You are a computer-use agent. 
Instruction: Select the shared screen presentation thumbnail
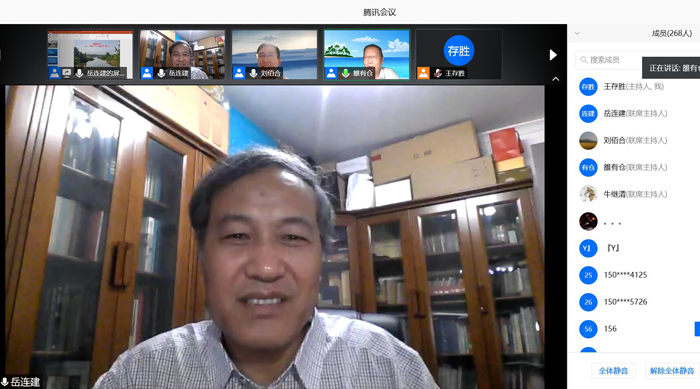tap(90, 54)
